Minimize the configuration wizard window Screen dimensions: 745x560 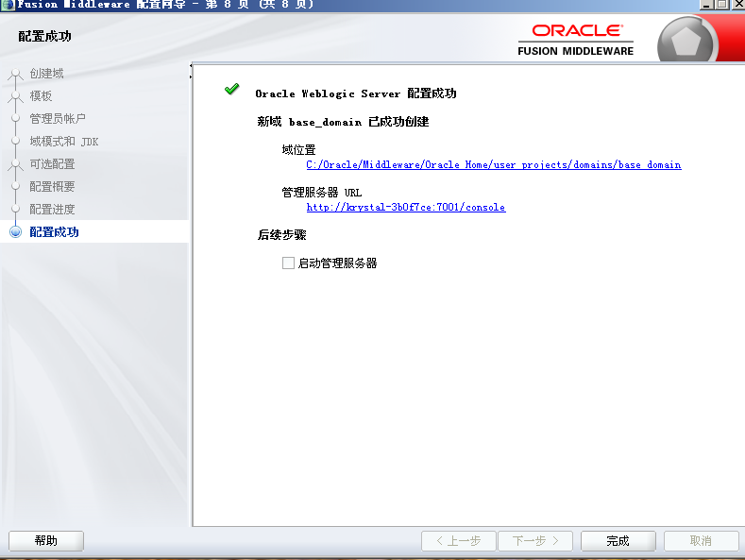pos(706,5)
